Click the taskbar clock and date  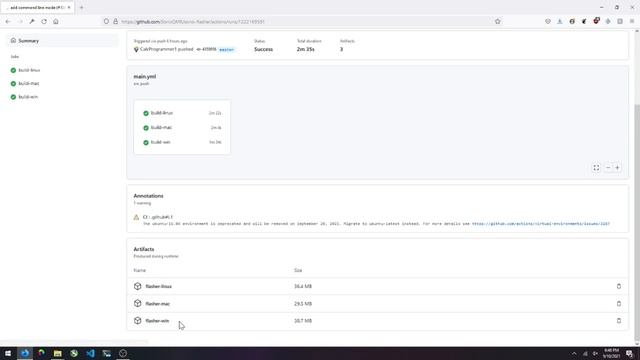[611, 353]
